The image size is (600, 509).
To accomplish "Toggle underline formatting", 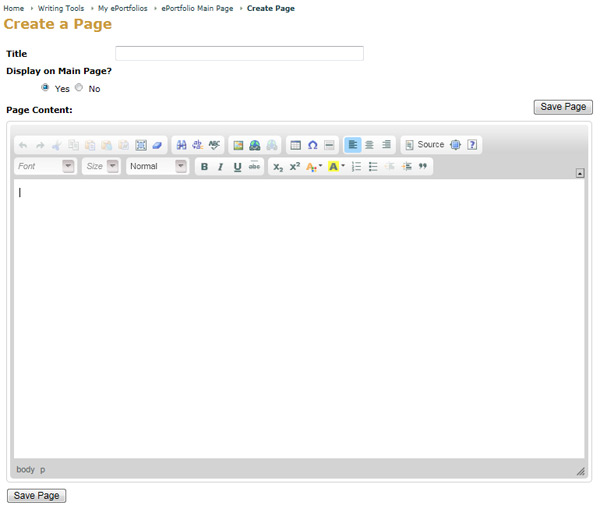I will click(238, 166).
